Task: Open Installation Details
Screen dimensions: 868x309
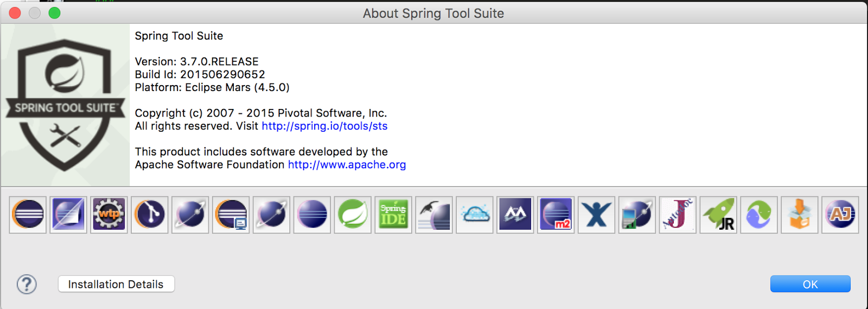Action: pyautogui.click(x=116, y=284)
